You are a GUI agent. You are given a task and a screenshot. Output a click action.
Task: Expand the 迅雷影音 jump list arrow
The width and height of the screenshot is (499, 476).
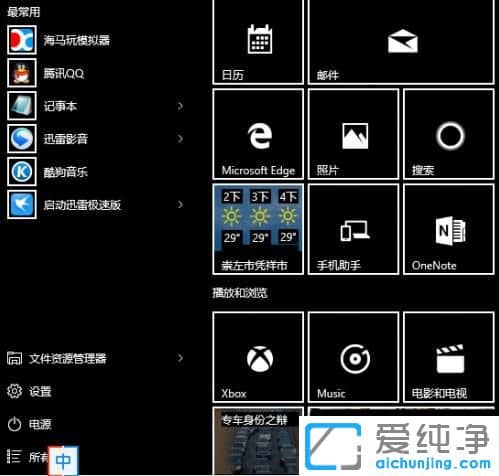click(x=180, y=139)
